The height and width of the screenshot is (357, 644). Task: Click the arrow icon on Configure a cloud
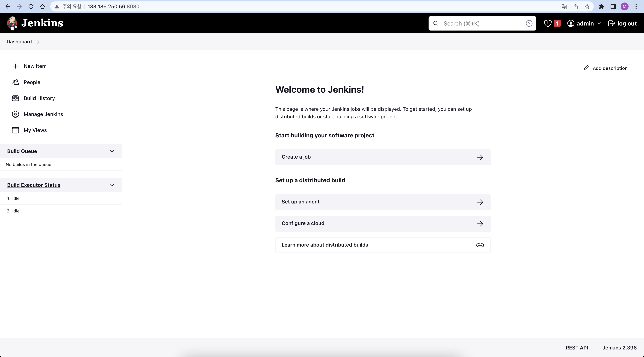(480, 224)
